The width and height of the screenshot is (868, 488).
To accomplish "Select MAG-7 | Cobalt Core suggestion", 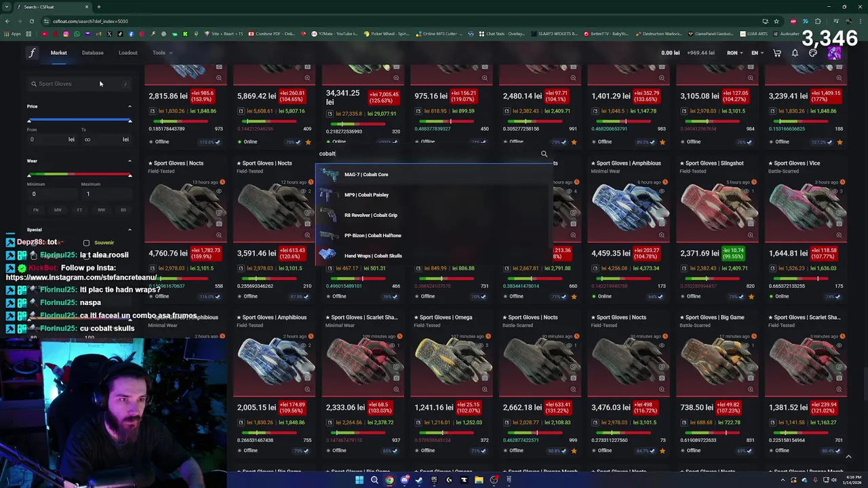I will pyautogui.click(x=434, y=174).
